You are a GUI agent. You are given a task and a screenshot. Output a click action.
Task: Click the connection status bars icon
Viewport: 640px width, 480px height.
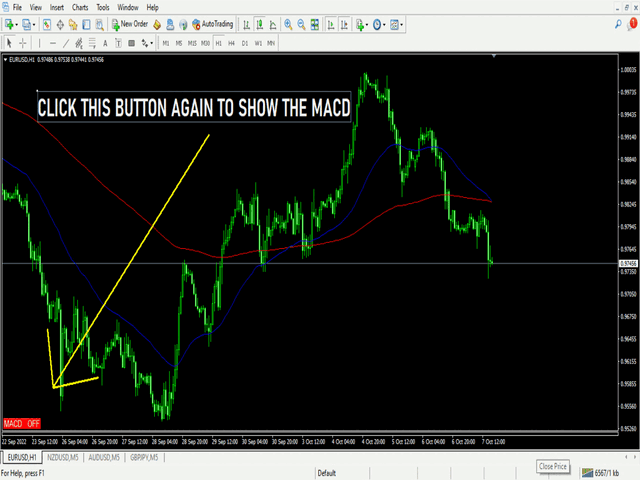pyautogui.click(x=587, y=473)
